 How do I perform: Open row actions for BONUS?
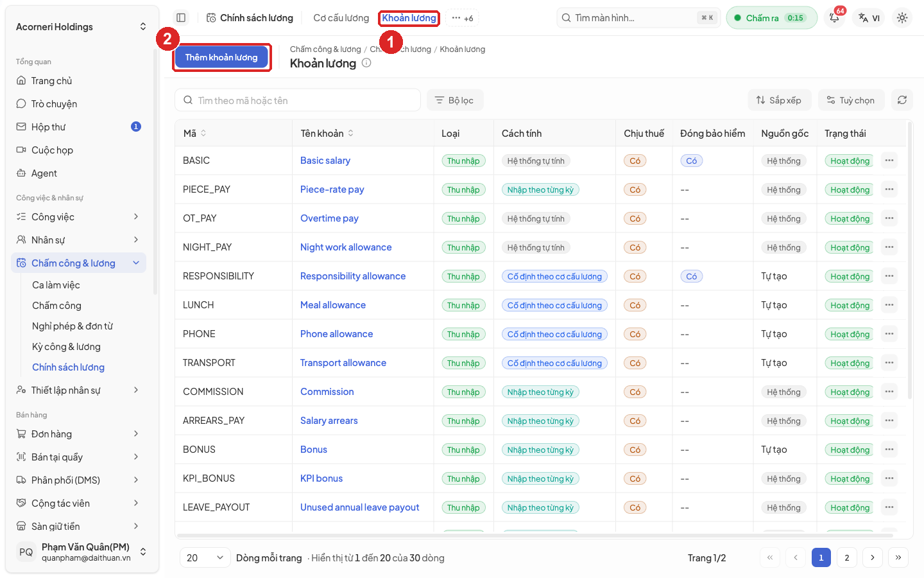889,450
